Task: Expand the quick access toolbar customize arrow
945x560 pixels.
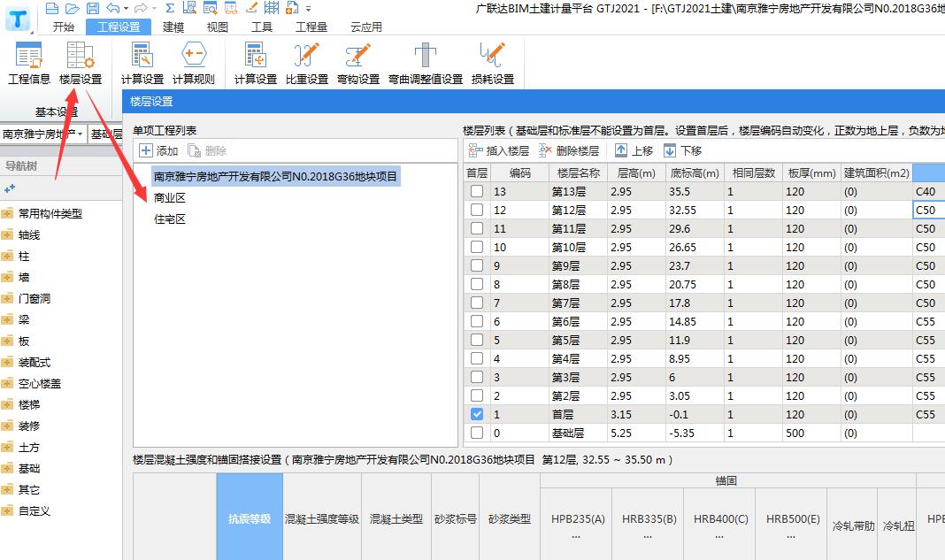Action: (x=309, y=9)
